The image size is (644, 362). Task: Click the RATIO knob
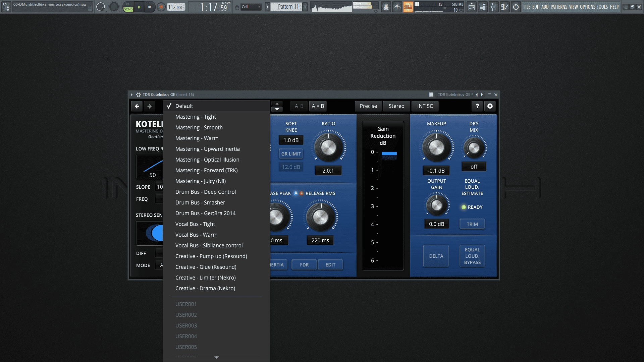coord(328,147)
